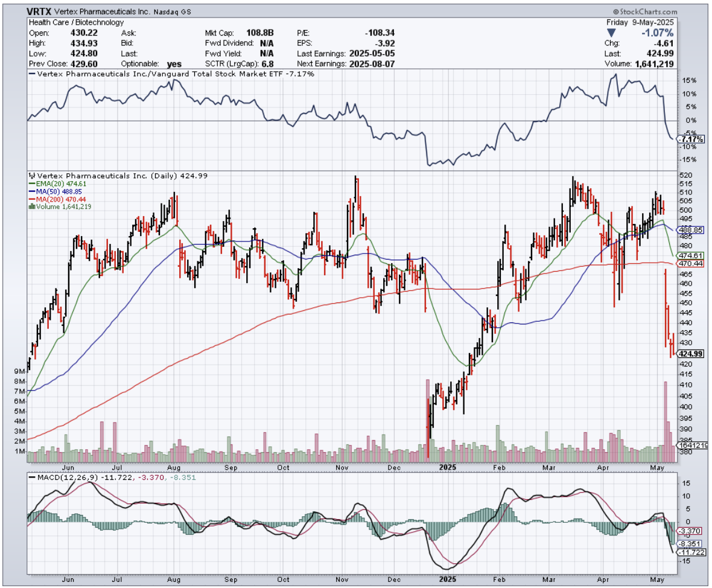
Task: Click the green 474.61 price axis tag
Action: pos(690,255)
